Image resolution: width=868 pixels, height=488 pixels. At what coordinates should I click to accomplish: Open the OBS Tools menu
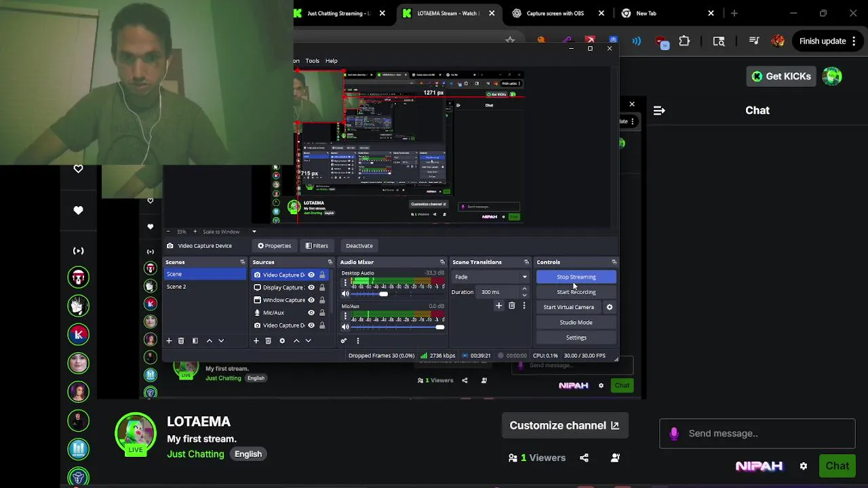(x=312, y=61)
